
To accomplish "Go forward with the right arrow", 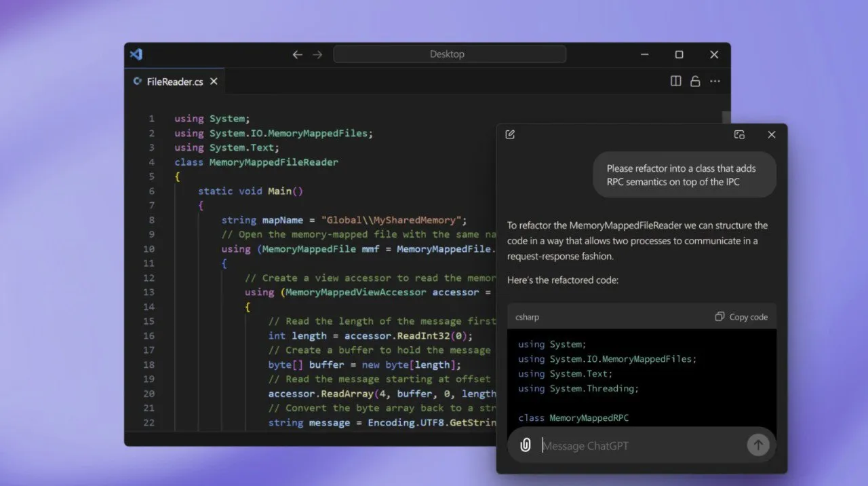I will click(317, 54).
